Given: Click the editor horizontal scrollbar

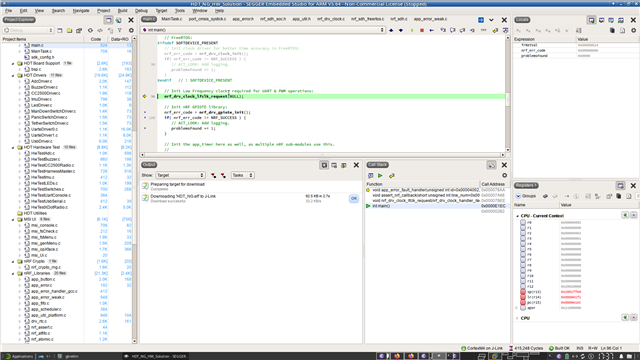Looking at the screenshot, I should pos(322,155).
